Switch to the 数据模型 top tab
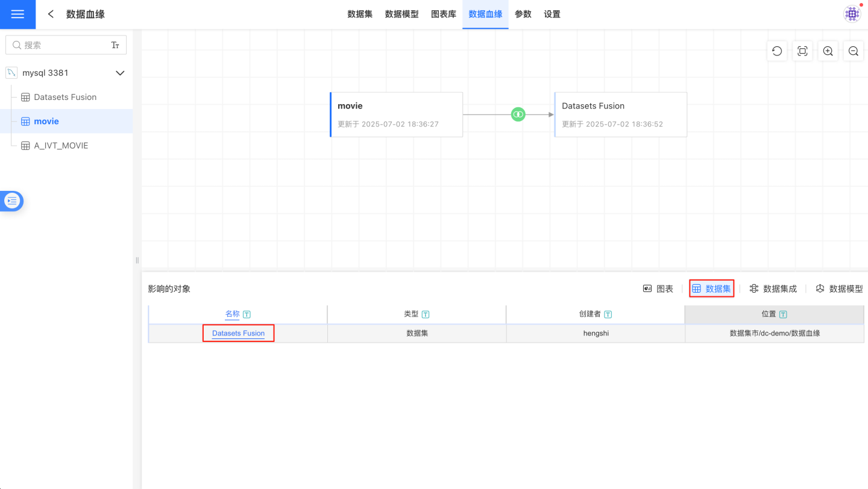The height and width of the screenshot is (489, 868). (x=401, y=14)
